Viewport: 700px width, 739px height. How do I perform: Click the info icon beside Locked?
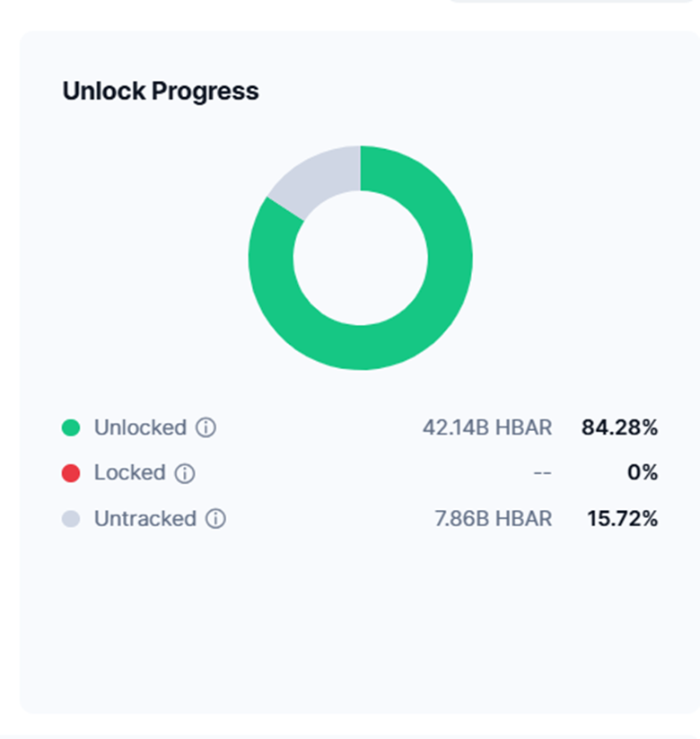tap(185, 473)
